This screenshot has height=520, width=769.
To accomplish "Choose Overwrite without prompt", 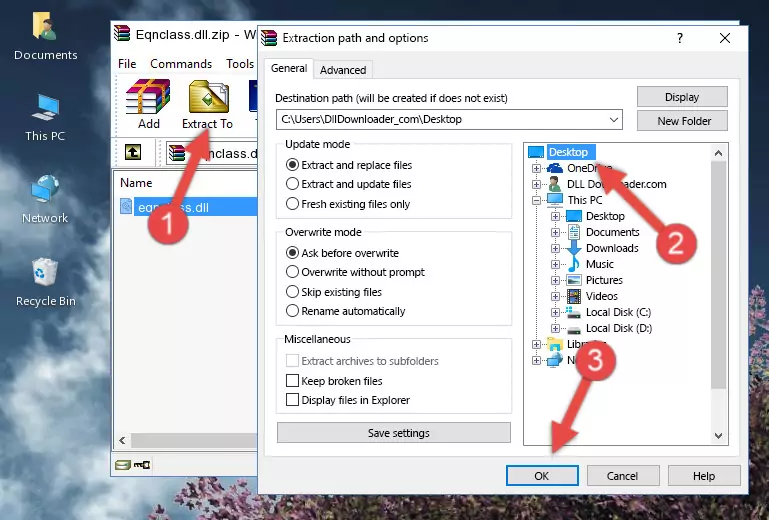I will (x=356, y=272).
